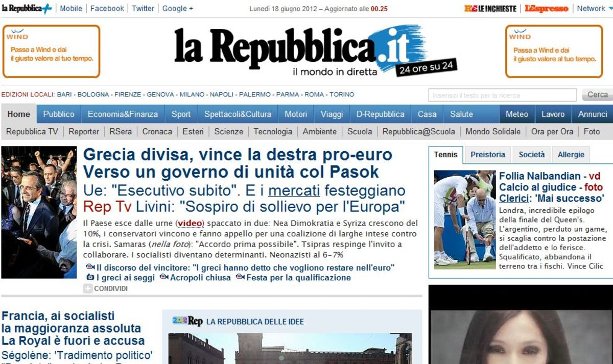Open Ora per Ora in the sub-navigation
This screenshot has height=364, width=613.
552,131
